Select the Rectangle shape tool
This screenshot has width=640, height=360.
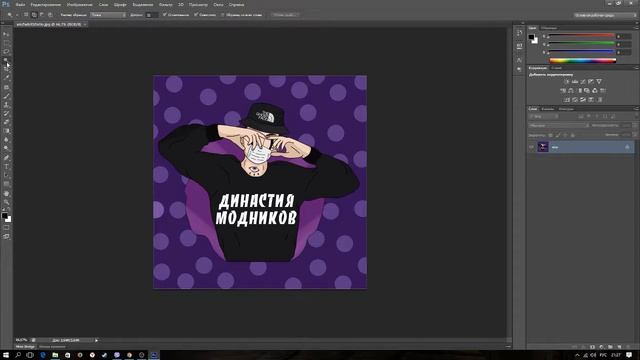tap(6, 184)
